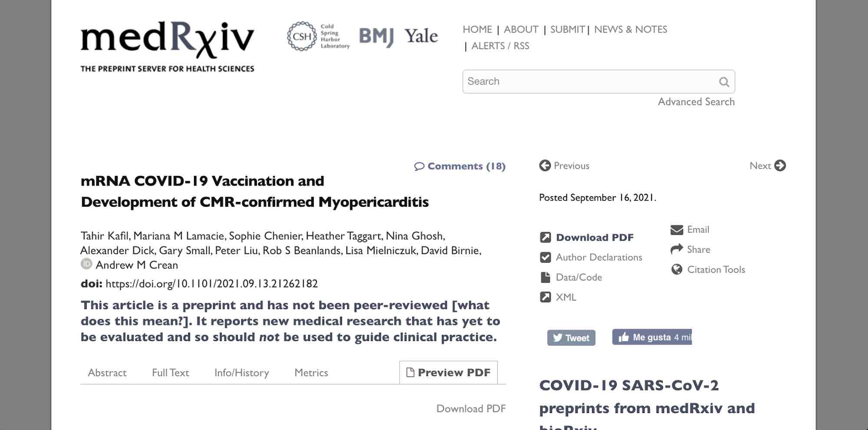This screenshot has height=430, width=868.
Task: Click the Email envelope icon
Action: [x=677, y=230]
